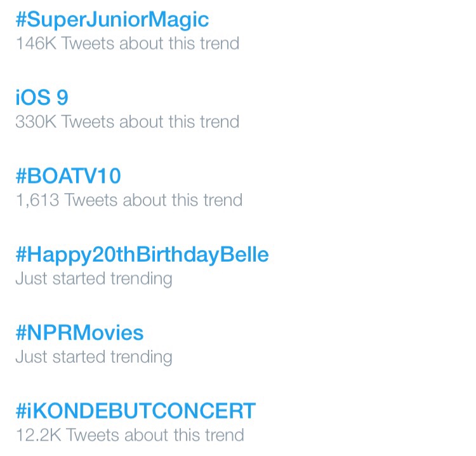The height and width of the screenshot is (456, 476).
Task: Click "Just started trending" under #Happy20thBirthdayBelle
Action: 93,278
